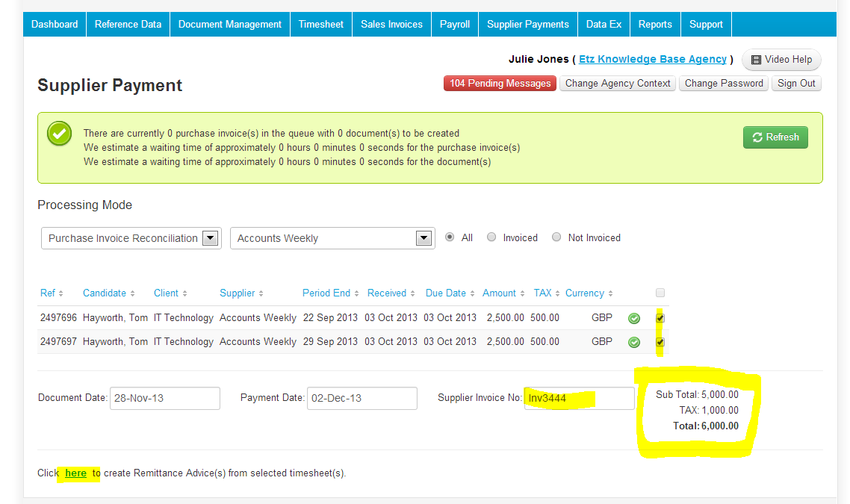The width and height of the screenshot is (850, 504).
Task: Switch to Document Management tab
Action: click(230, 25)
